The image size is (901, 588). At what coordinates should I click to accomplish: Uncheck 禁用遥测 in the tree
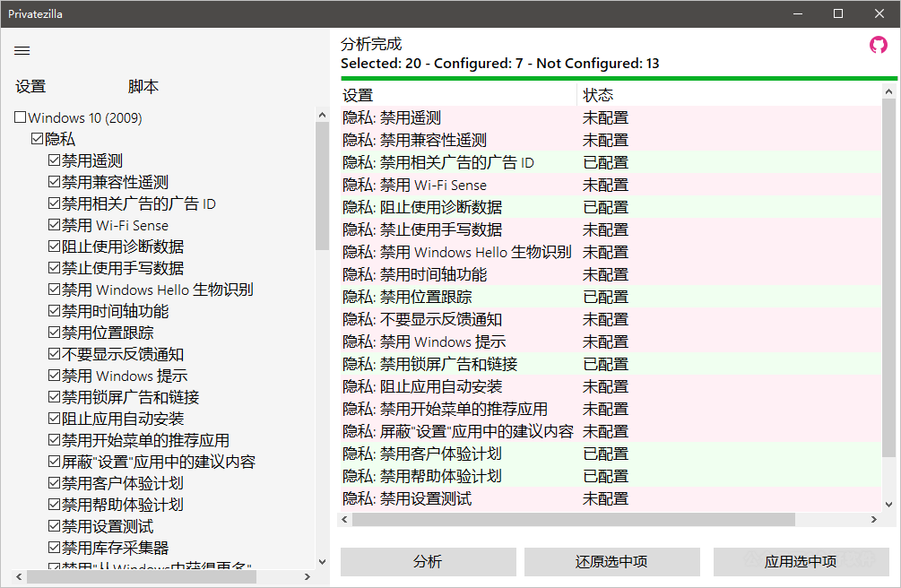click(x=55, y=160)
